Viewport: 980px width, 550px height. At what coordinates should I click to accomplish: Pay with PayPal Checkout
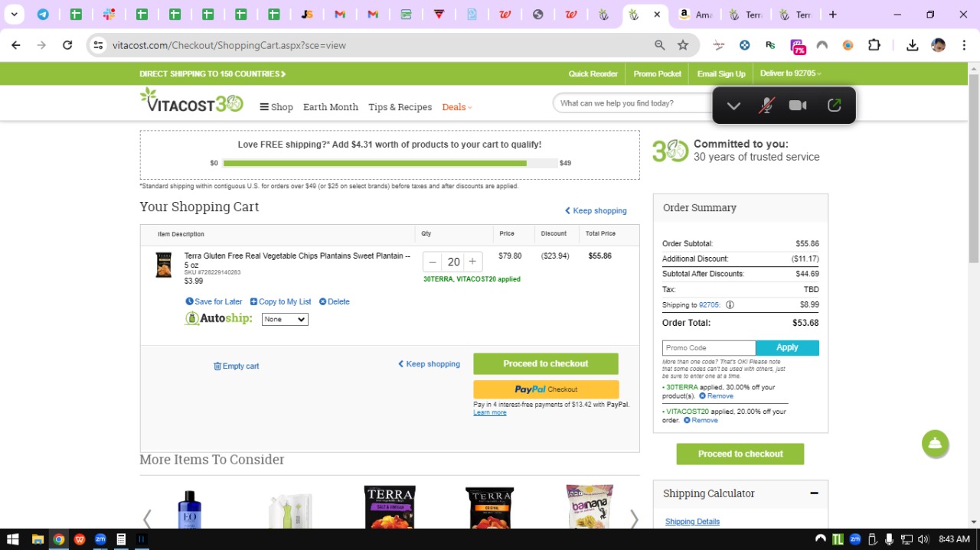pyautogui.click(x=546, y=389)
